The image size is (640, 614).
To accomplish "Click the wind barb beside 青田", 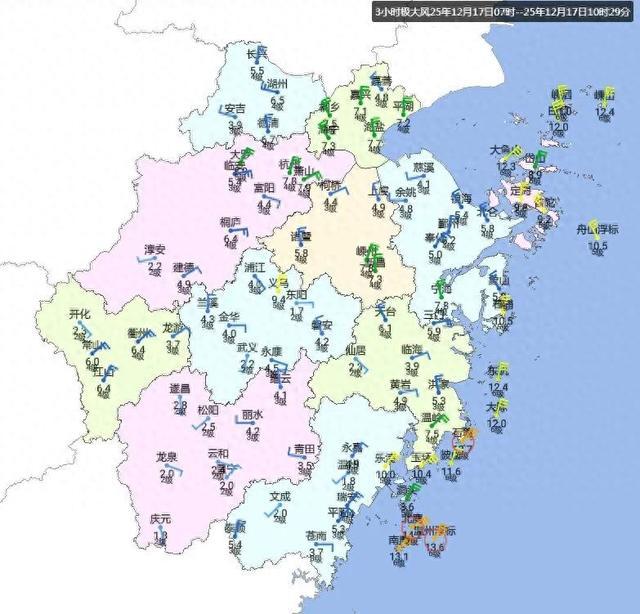I will (297, 454).
